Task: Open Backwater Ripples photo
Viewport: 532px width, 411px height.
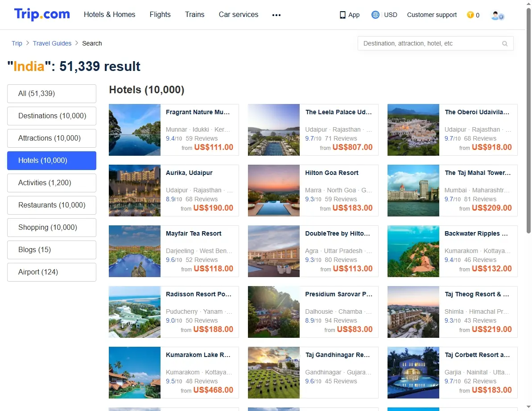Action: pos(413,251)
